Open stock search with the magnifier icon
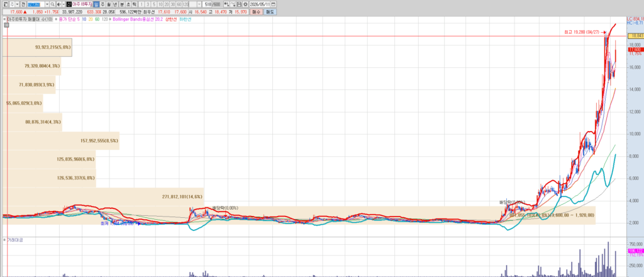This screenshot has width=644, height=277. pos(52,4)
